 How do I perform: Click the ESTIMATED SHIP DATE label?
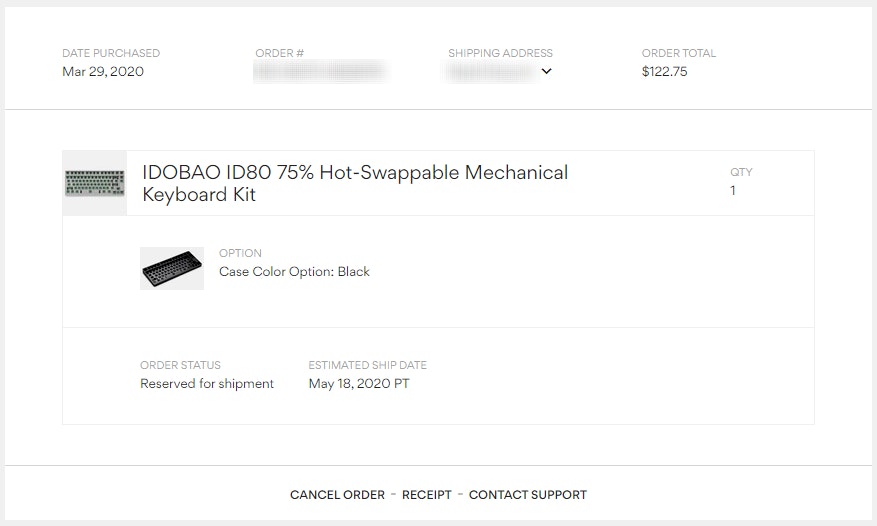tap(367, 365)
